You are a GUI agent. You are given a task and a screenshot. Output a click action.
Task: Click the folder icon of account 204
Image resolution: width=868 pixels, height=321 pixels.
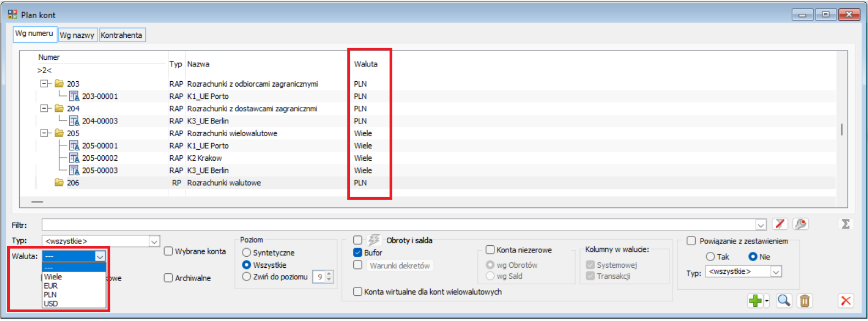[x=59, y=108]
